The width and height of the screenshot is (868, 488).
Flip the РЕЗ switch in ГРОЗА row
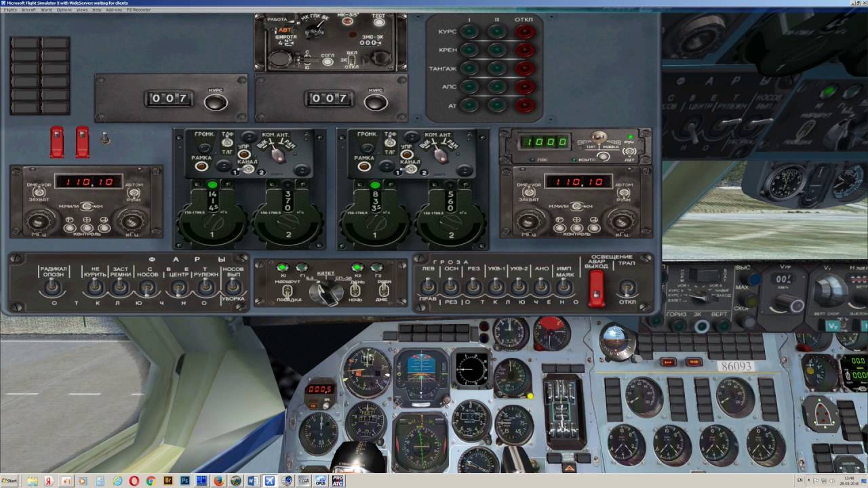point(473,287)
